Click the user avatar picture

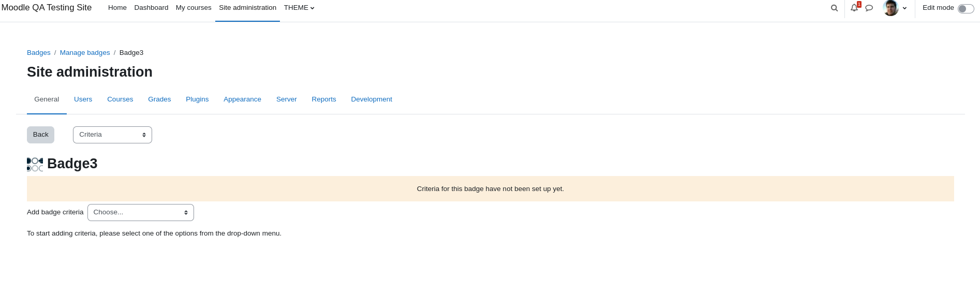coord(891,8)
